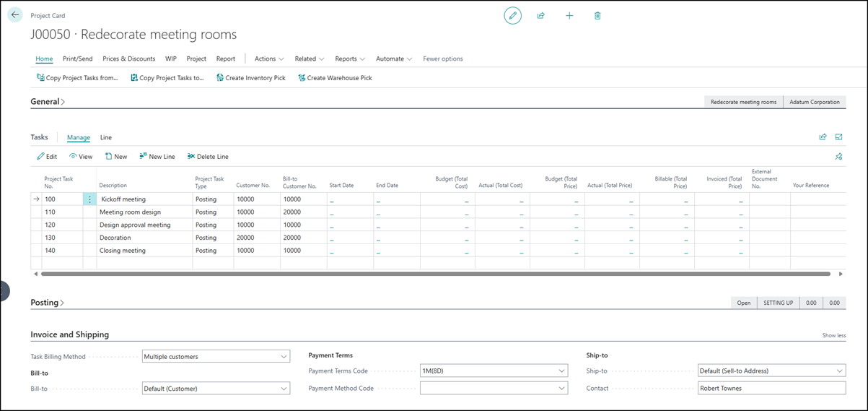Click the share icon in page header
The height and width of the screenshot is (411, 868).
click(x=540, y=15)
